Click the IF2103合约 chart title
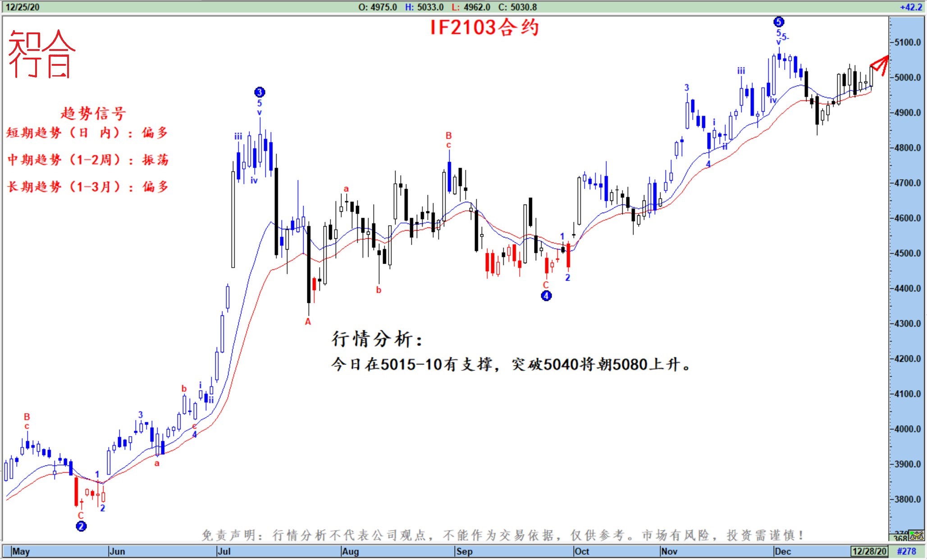The height and width of the screenshot is (560, 927). [484, 27]
